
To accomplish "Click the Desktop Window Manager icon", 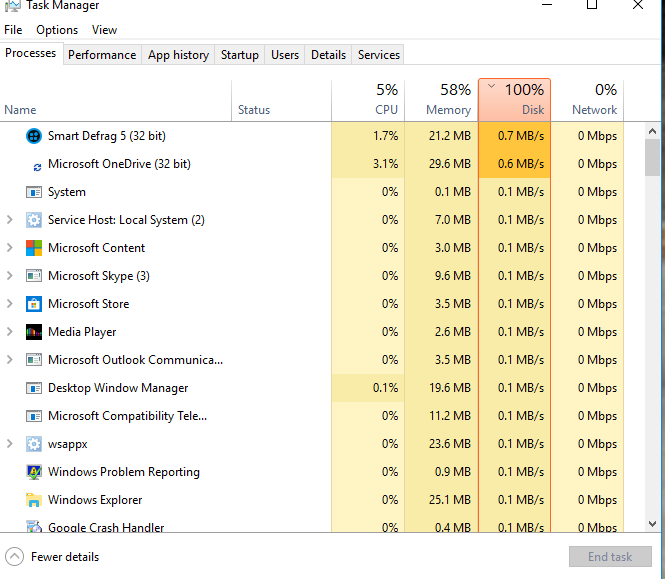I will 34,388.
